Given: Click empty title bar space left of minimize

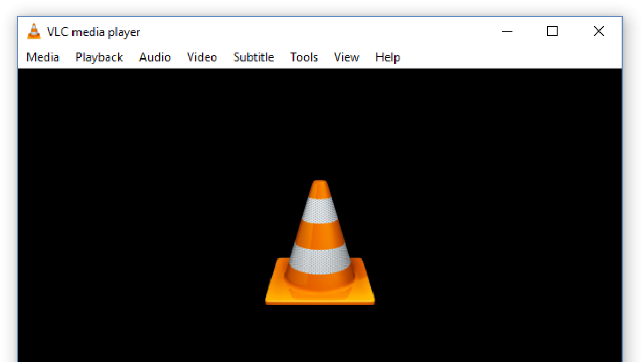Looking at the screenshot, I should (x=322, y=32).
